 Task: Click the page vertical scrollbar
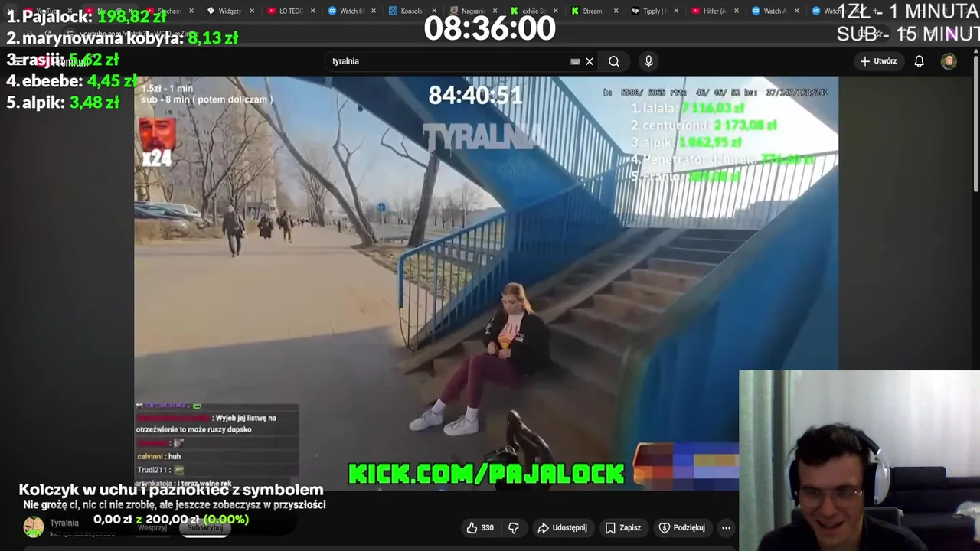[x=975, y=122]
